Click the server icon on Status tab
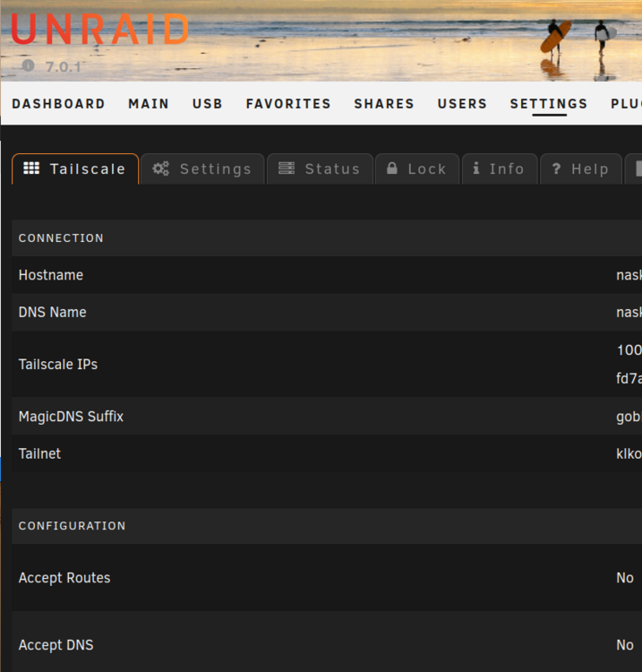The width and height of the screenshot is (642, 672). [x=287, y=168]
